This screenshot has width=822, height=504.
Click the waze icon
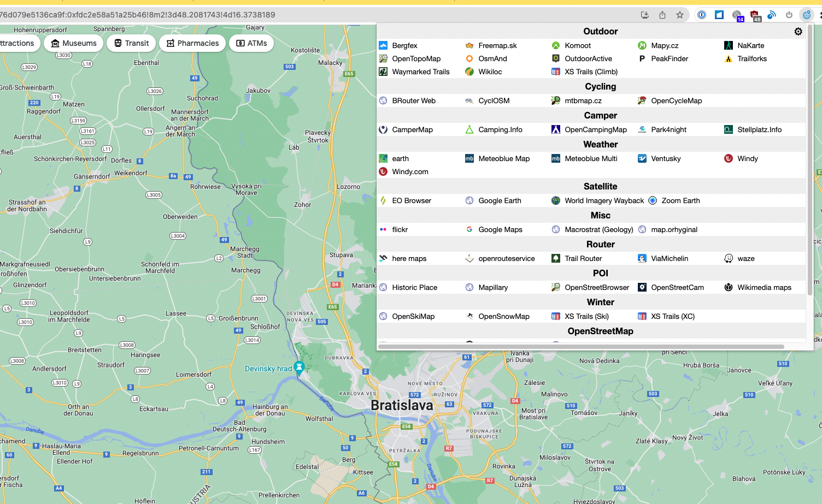(729, 258)
